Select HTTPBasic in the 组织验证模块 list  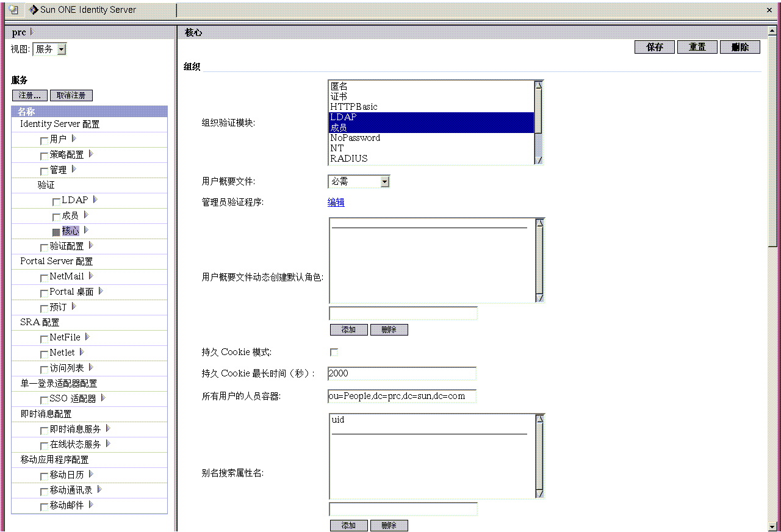point(431,107)
